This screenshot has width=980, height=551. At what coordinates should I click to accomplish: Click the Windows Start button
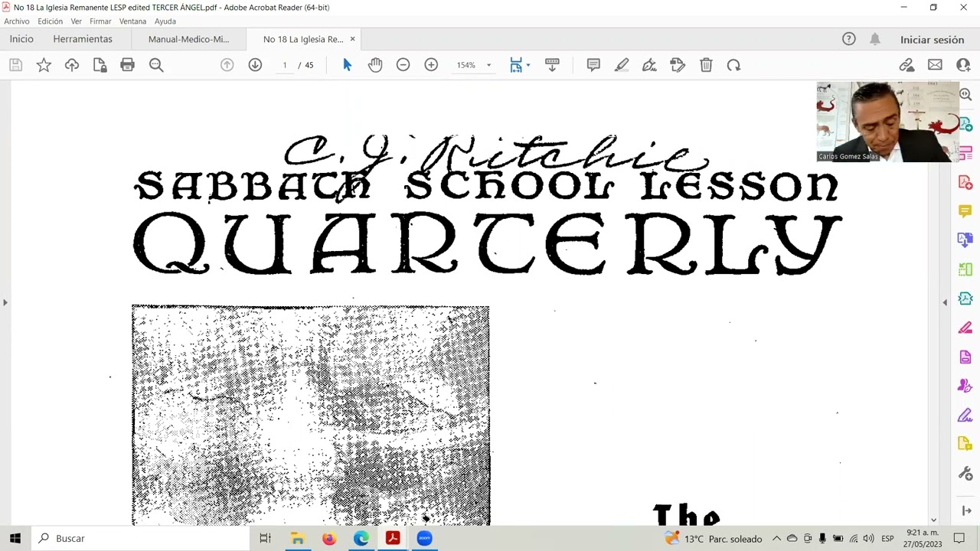tap(15, 538)
